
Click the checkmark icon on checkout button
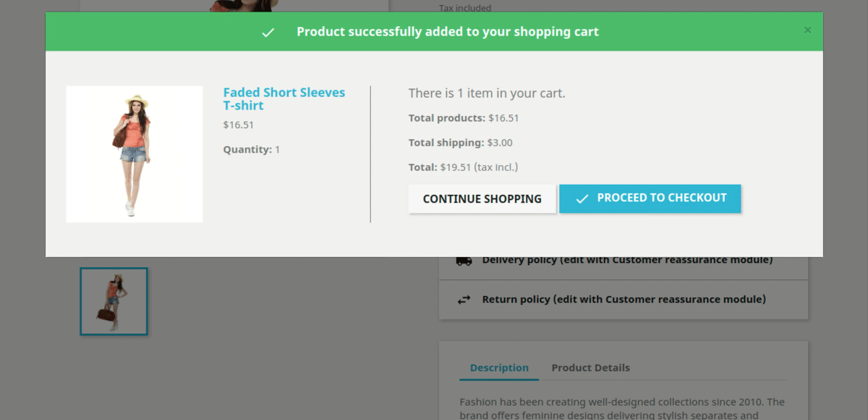coord(582,198)
